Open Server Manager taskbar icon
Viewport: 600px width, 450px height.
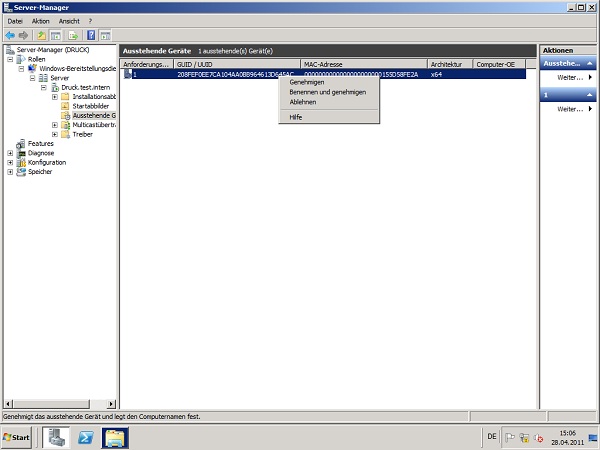[x=56, y=437]
